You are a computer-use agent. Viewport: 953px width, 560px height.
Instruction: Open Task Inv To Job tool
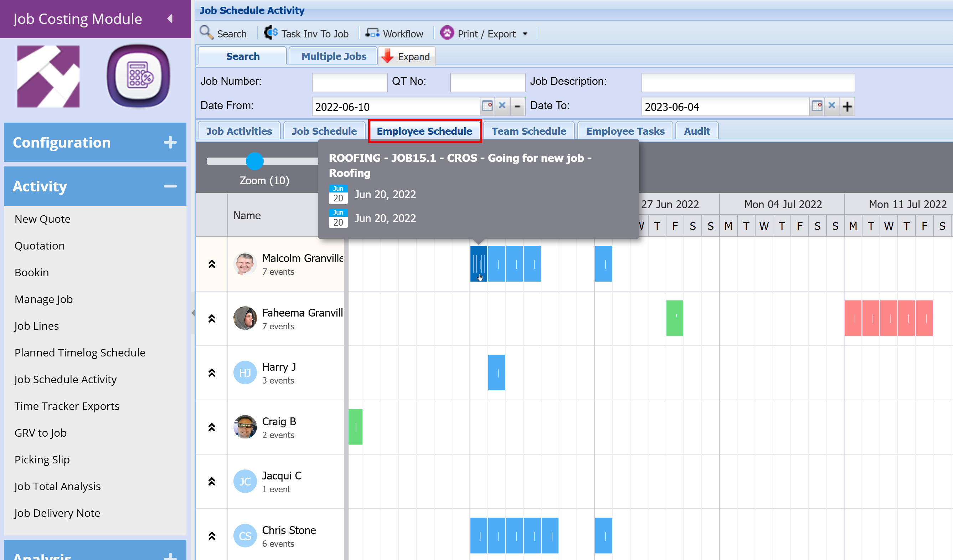305,33
